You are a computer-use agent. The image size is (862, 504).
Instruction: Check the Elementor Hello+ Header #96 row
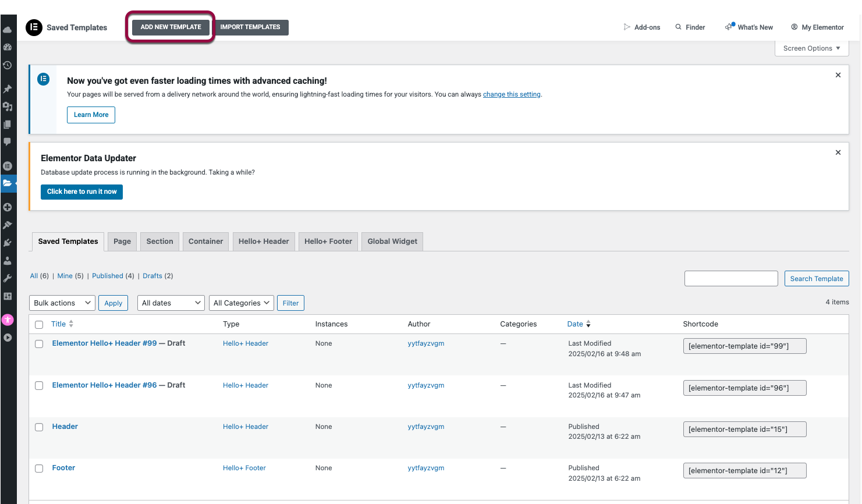click(39, 385)
